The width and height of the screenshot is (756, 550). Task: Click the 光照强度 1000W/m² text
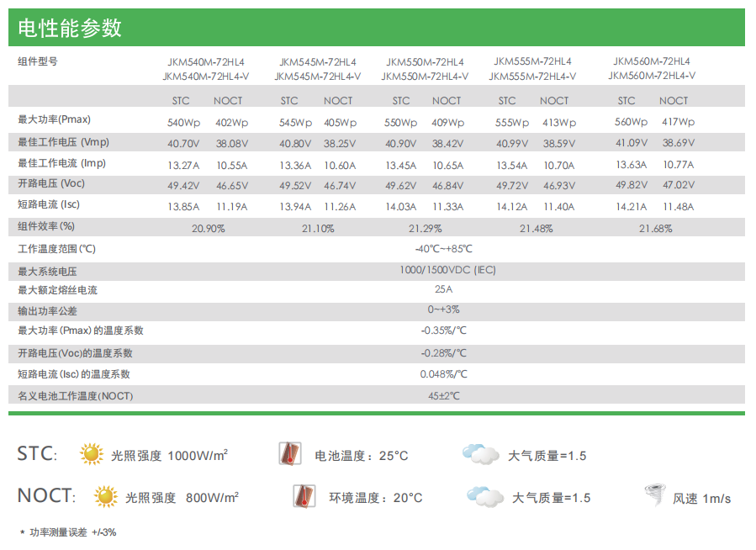170,455
